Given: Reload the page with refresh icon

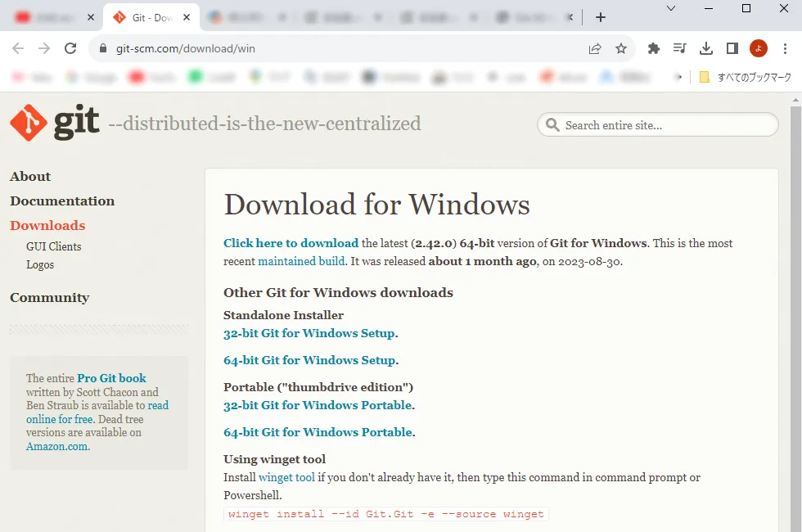Looking at the screenshot, I should pos(70,48).
